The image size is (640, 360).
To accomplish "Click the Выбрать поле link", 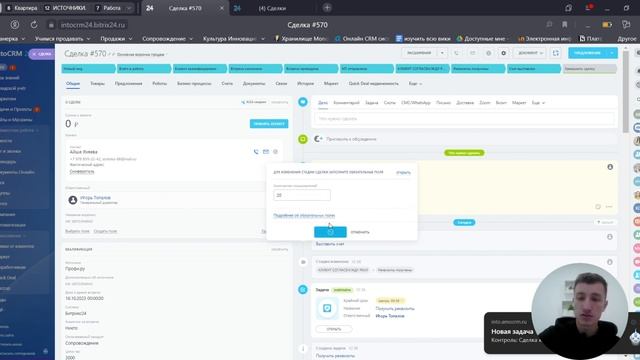I will tap(77, 231).
